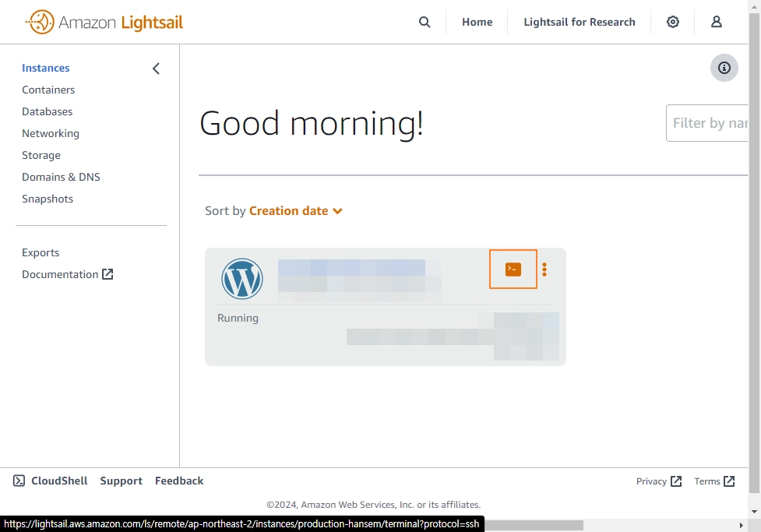Viewport: 761px width, 532px height.
Task: Select Databases in the sidebar
Action: point(47,111)
